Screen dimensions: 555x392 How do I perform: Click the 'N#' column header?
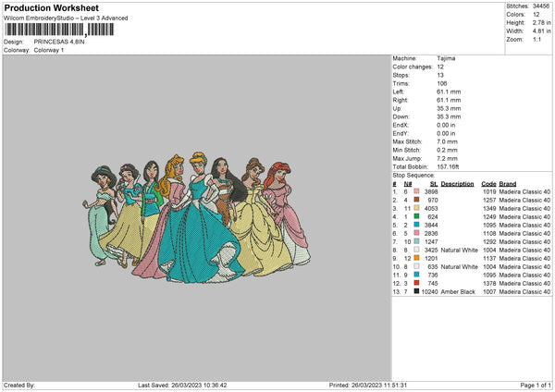(x=408, y=184)
